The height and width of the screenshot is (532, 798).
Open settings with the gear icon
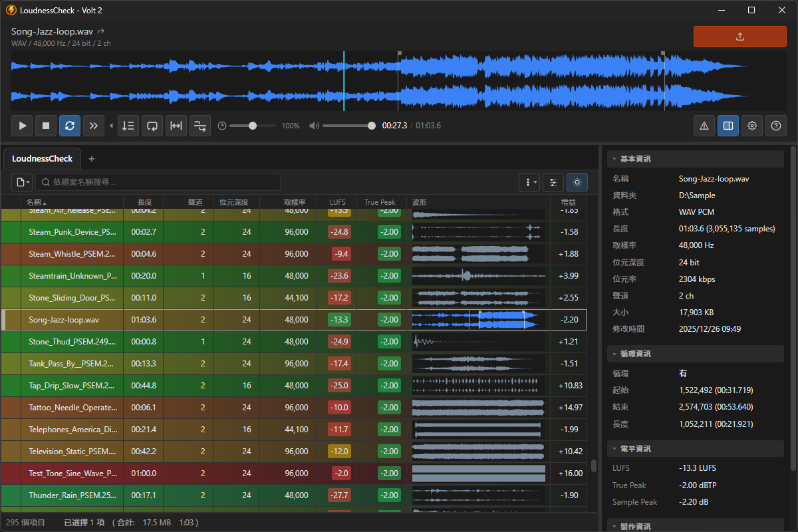pos(752,125)
